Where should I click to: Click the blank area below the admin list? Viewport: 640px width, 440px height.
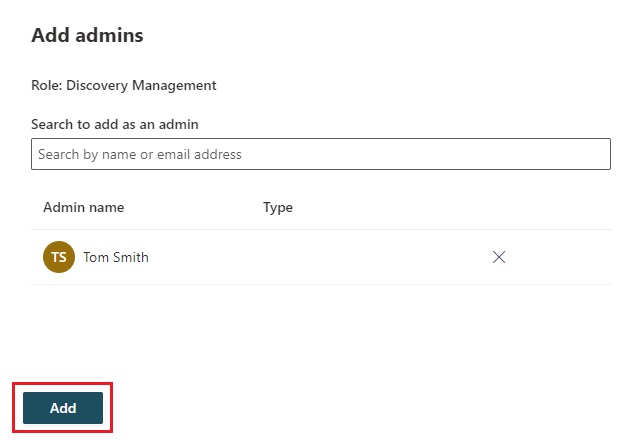click(x=320, y=330)
